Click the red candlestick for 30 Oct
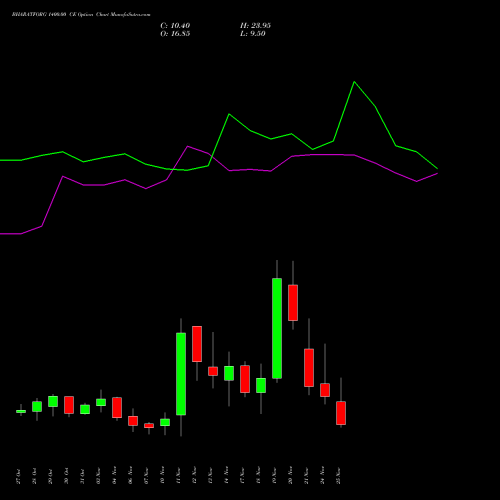 tap(69, 405)
